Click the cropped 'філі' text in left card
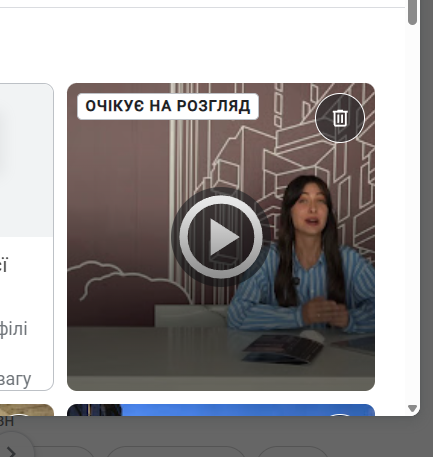 13,328
